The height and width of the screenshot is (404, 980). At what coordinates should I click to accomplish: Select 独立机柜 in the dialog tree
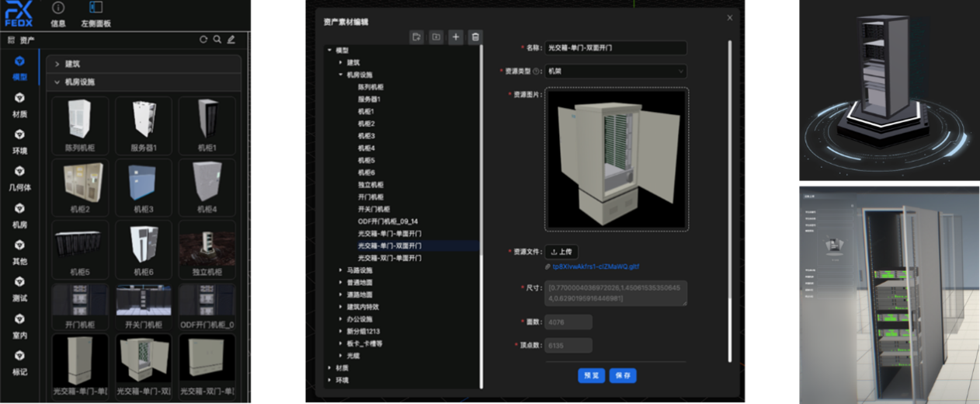pos(370,185)
